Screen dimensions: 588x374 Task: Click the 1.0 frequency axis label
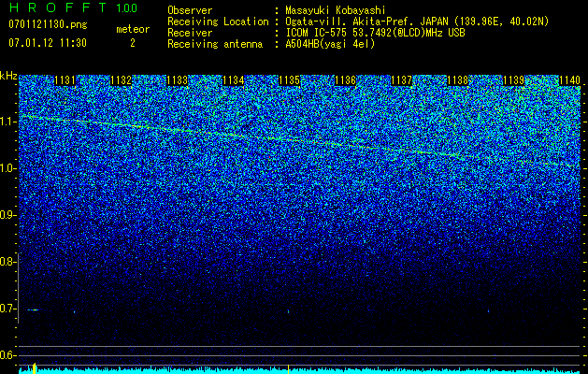(x=7, y=168)
